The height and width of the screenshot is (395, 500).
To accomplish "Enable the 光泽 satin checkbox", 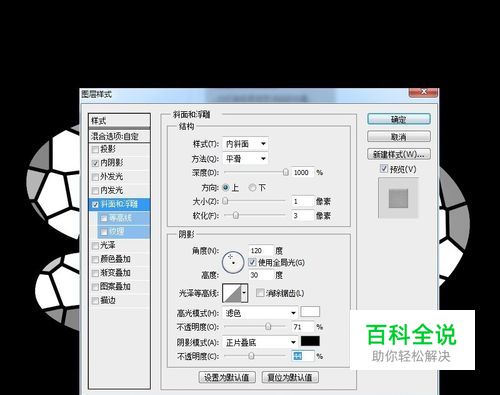I will click(x=95, y=246).
